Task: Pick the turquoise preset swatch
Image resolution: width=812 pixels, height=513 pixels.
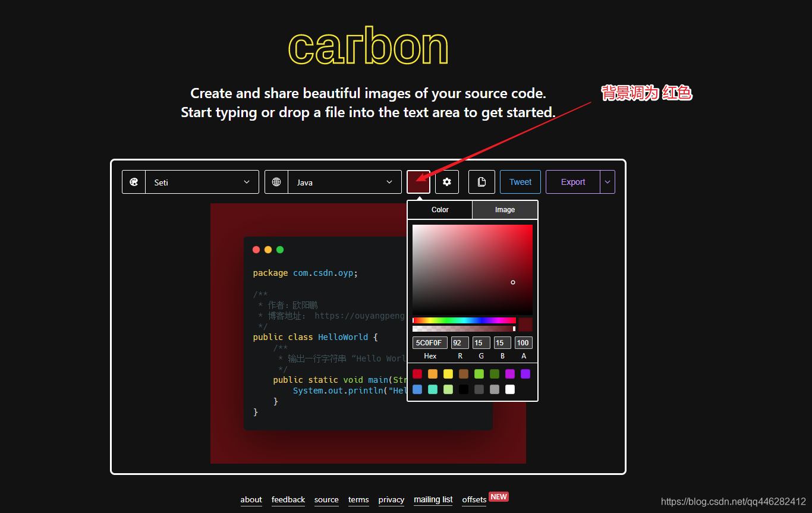Action: coord(433,389)
